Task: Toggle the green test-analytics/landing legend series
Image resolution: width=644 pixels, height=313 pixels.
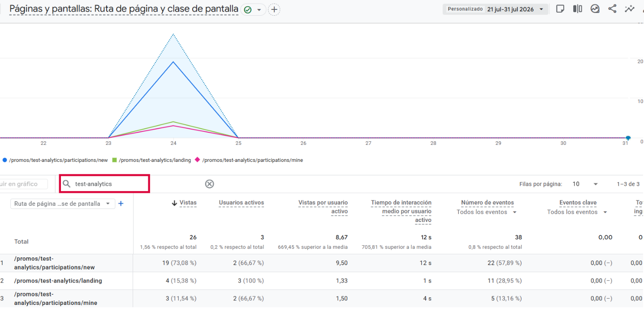Action: [x=151, y=160]
